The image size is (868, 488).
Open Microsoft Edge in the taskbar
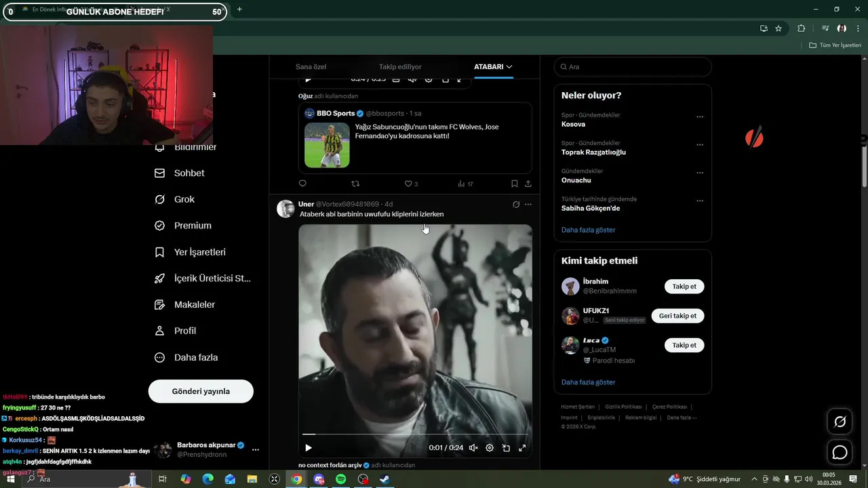[x=208, y=479]
